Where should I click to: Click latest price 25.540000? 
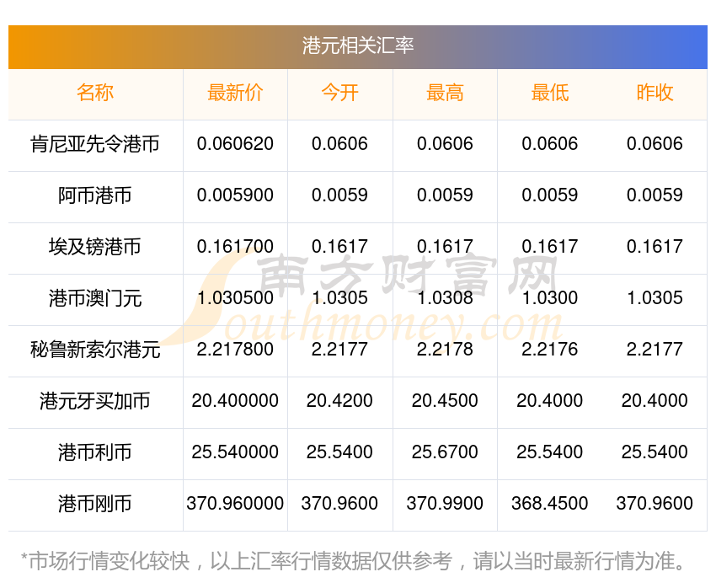tap(235, 452)
